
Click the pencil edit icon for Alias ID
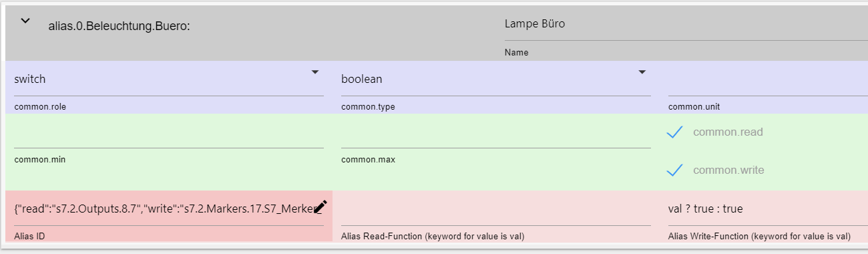click(320, 207)
